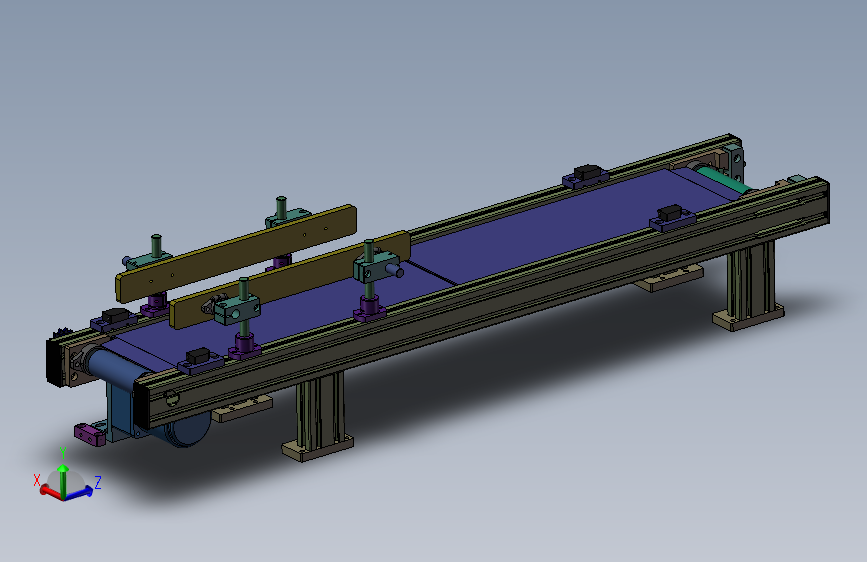Image resolution: width=867 pixels, height=562 pixels.
Task: Select the long front aluminum frame rail
Action: 481,303
